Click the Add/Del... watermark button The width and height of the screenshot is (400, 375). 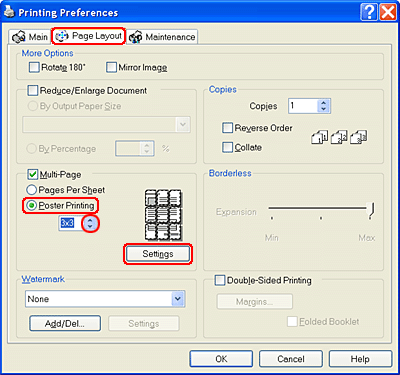click(65, 323)
